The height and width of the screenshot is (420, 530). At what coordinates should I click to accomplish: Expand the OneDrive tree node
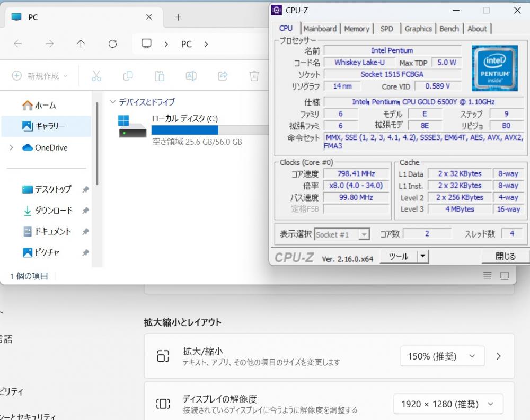(x=11, y=147)
